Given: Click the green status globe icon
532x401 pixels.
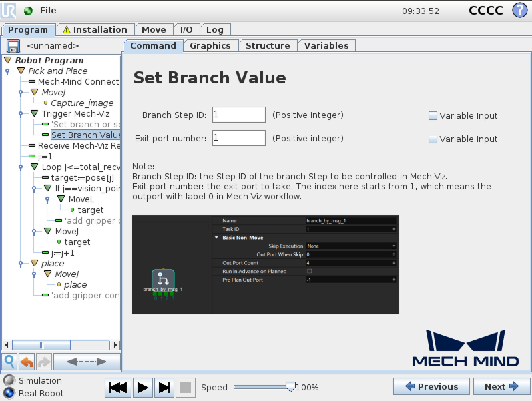Looking at the screenshot, I should (x=28, y=11).
